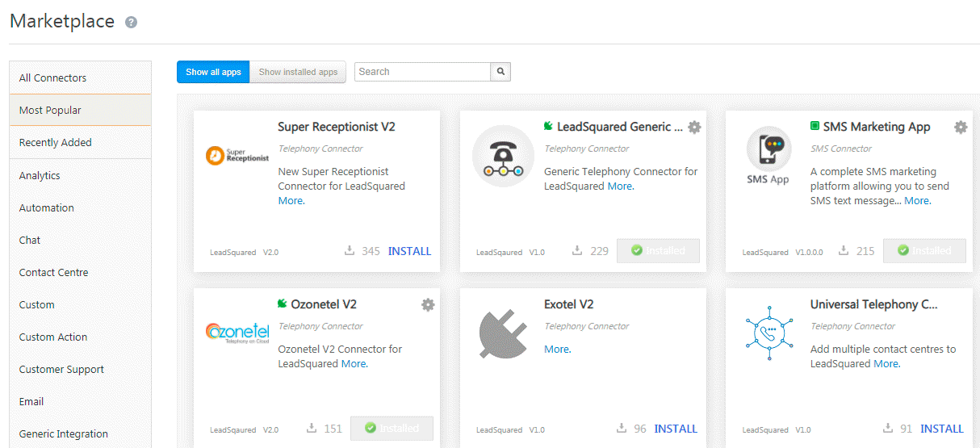Install Exotel V2 connector
Screen dimensions: 980x448
(676, 429)
